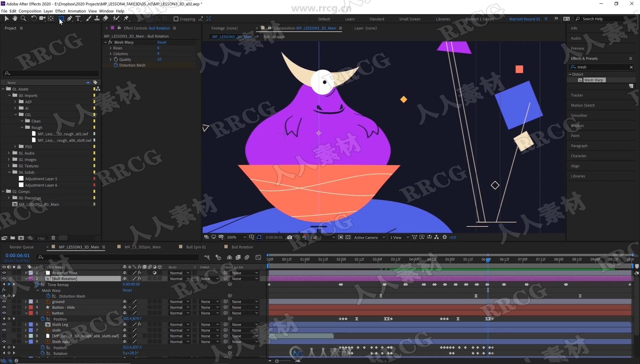
Task: Select the Type tool
Action: (78, 19)
